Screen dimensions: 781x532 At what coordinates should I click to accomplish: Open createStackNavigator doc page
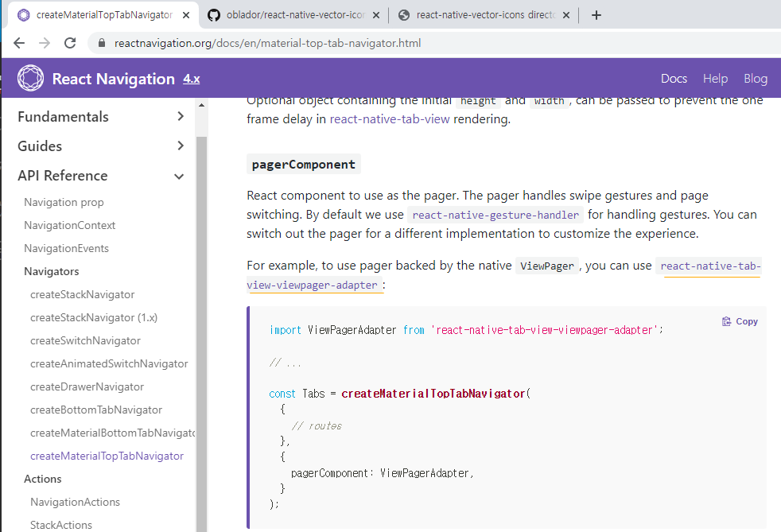pyautogui.click(x=83, y=294)
